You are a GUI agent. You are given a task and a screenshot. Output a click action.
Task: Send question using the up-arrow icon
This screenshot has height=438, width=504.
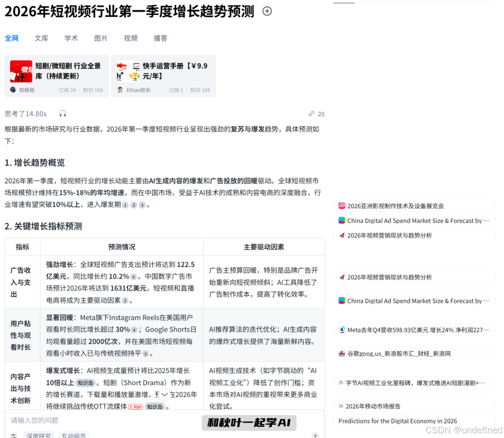point(315,435)
